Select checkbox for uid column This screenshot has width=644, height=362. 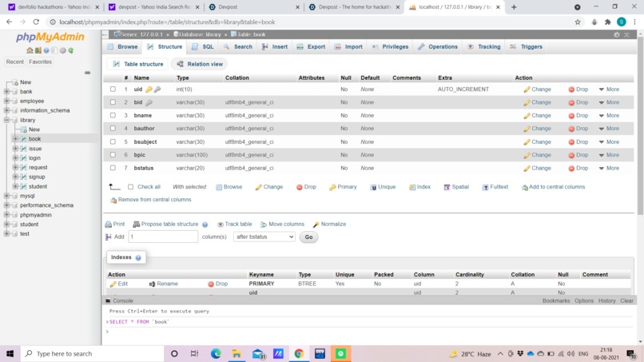pos(113,90)
